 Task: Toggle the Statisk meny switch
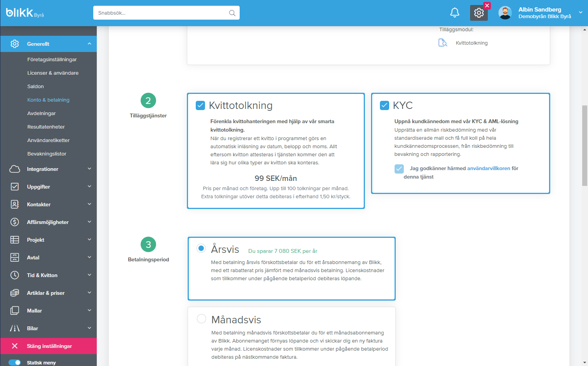(x=15, y=363)
